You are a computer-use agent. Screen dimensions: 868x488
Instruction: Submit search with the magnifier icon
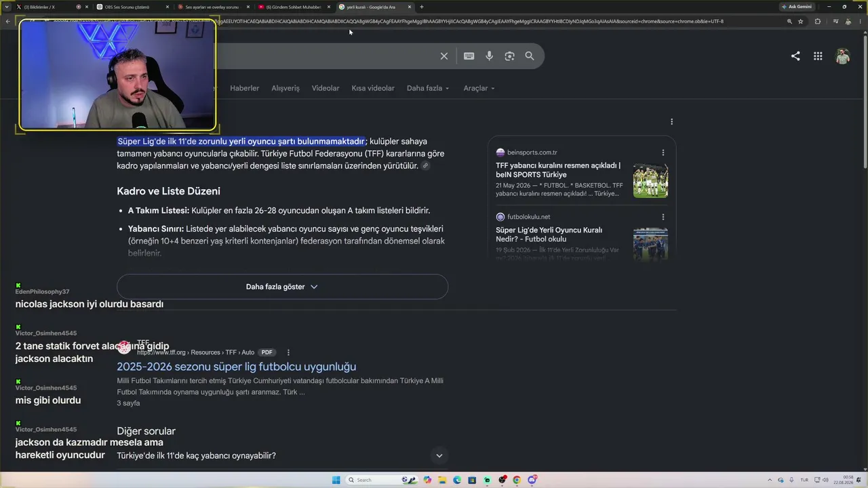(x=530, y=56)
